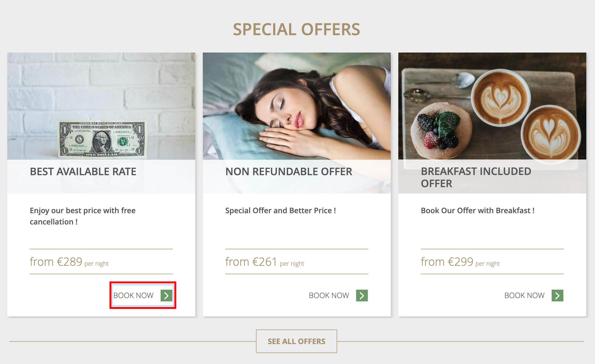Click the coffee and breakfast photo

click(492, 106)
